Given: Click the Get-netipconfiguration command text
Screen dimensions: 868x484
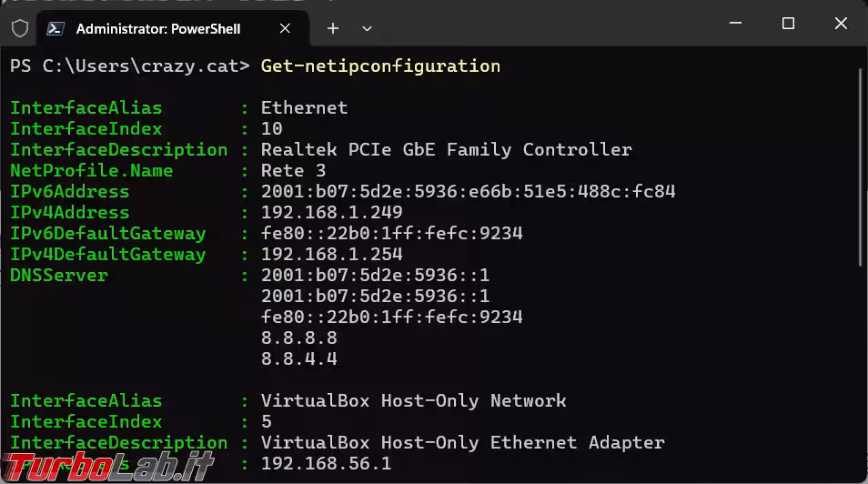Looking at the screenshot, I should pos(380,66).
